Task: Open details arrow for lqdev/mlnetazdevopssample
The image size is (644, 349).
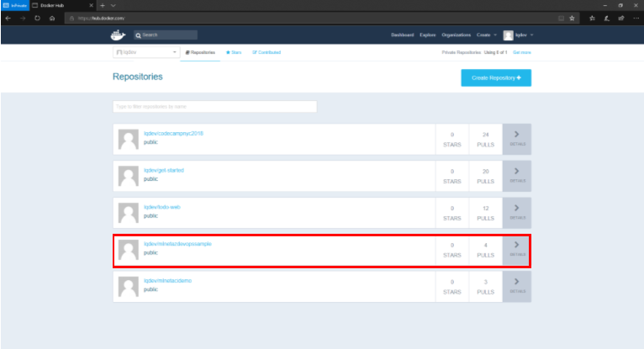Action: pos(516,250)
